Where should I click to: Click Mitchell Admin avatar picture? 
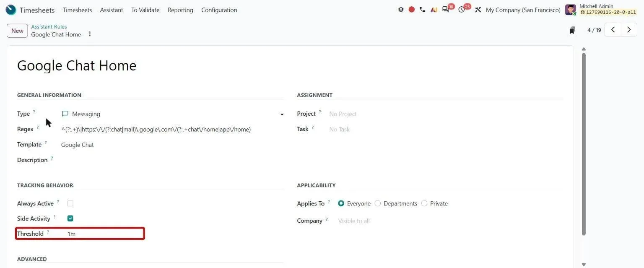point(571,10)
